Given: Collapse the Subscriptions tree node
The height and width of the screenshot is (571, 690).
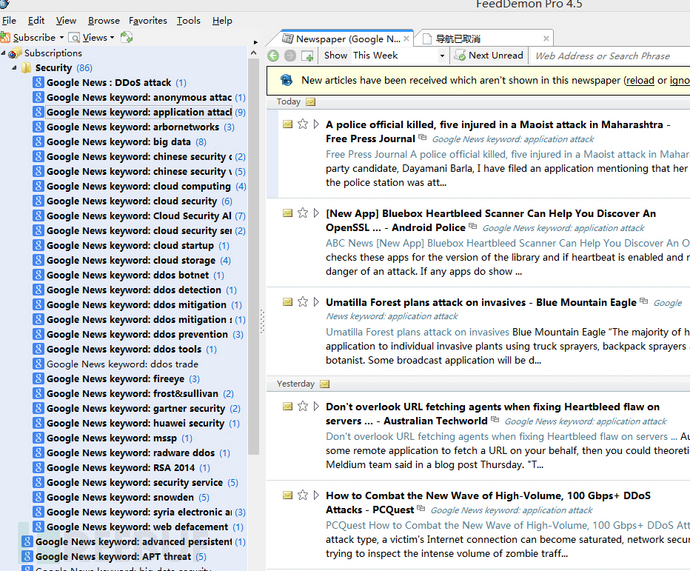Looking at the screenshot, I should (3, 53).
